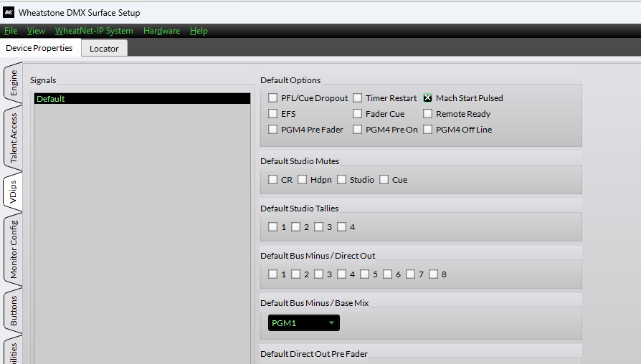Check Default Studio Tallies box 2
641x364 pixels.
point(295,226)
